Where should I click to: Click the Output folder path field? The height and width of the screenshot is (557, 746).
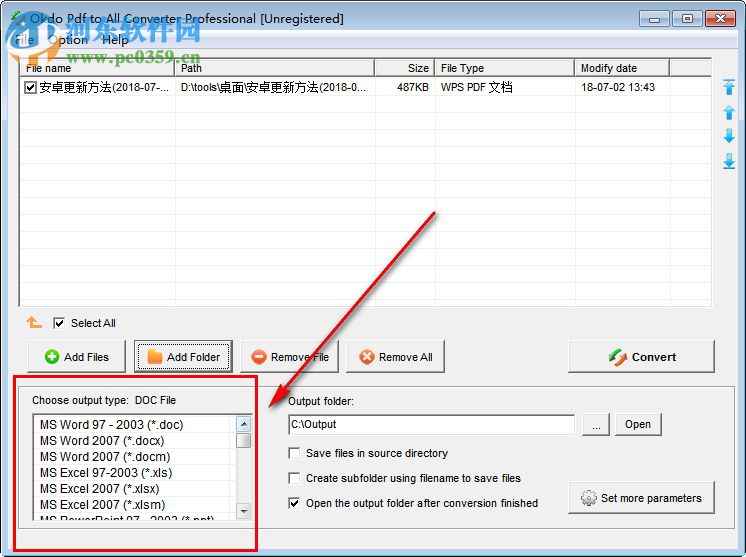click(431, 424)
